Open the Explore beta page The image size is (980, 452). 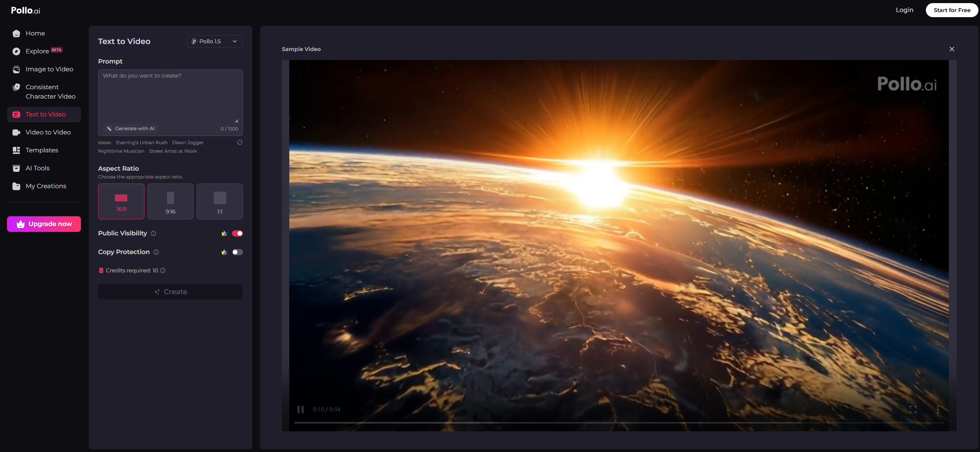pyautogui.click(x=44, y=51)
